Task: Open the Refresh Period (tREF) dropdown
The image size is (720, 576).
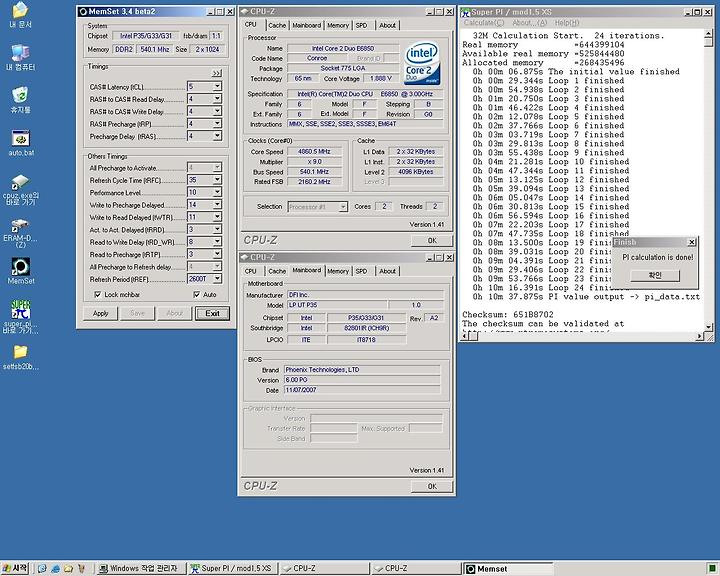Action: point(217,279)
